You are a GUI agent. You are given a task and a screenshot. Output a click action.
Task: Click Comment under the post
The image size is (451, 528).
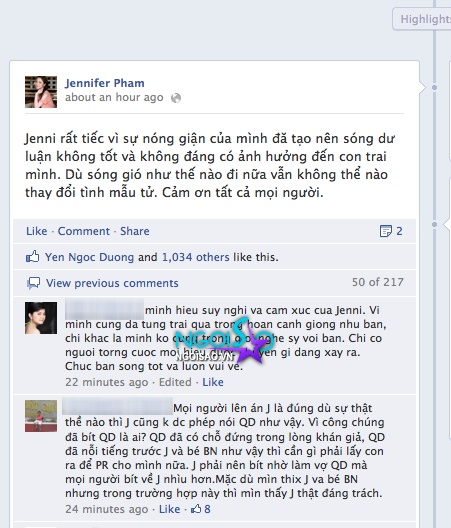pos(84,231)
